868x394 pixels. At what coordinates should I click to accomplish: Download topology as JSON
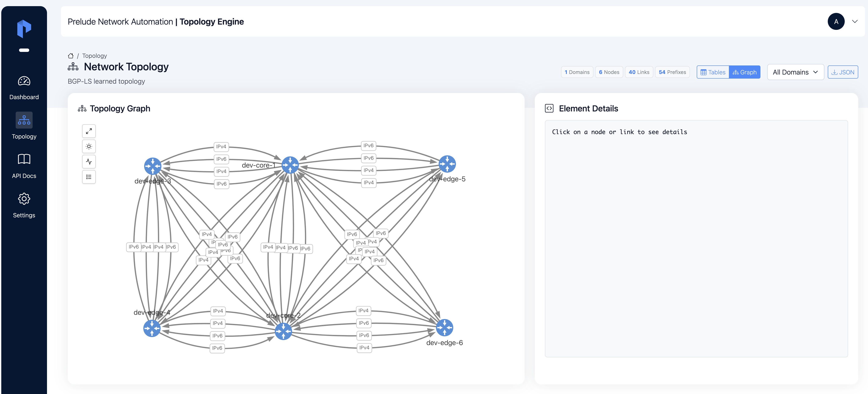pos(843,72)
